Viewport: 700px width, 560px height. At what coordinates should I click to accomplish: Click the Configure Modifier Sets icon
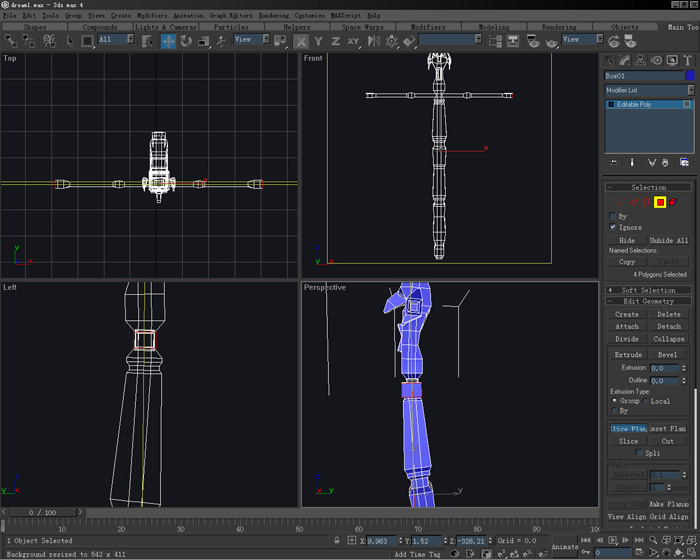(x=684, y=163)
